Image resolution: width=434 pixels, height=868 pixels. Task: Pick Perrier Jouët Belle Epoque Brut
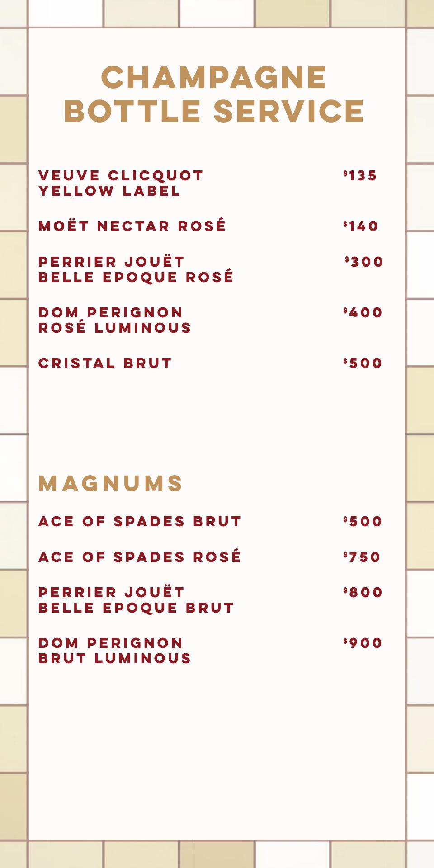pos(136,600)
